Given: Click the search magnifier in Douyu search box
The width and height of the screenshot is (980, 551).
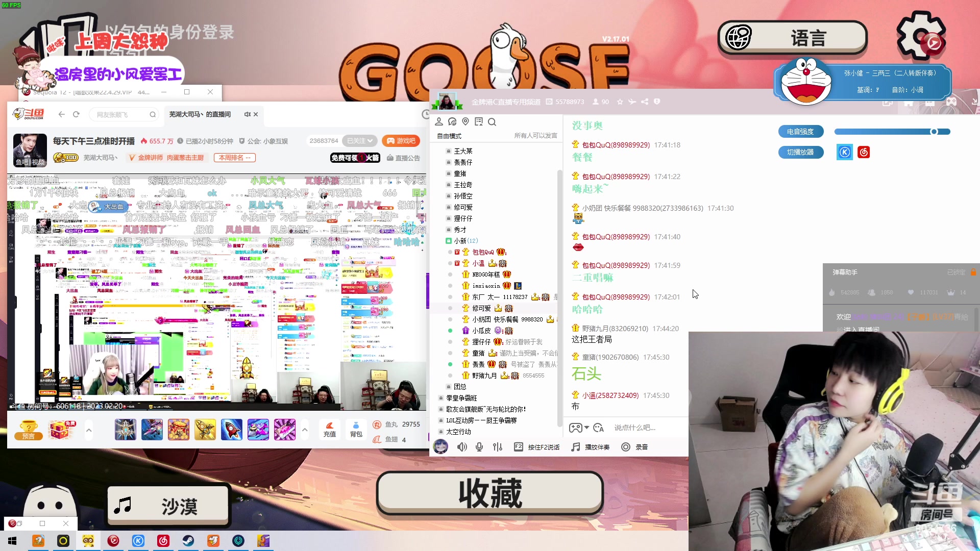Looking at the screenshot, I should (153, 114).
